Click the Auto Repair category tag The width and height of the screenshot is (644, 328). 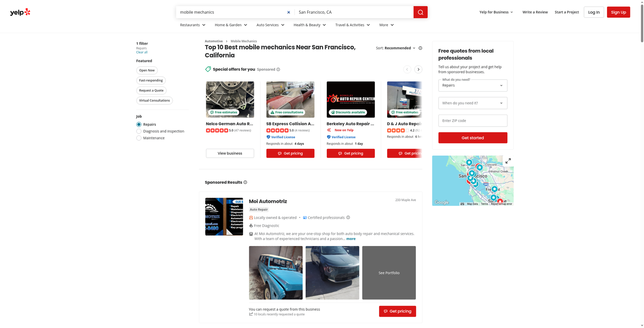coord(259,209)
